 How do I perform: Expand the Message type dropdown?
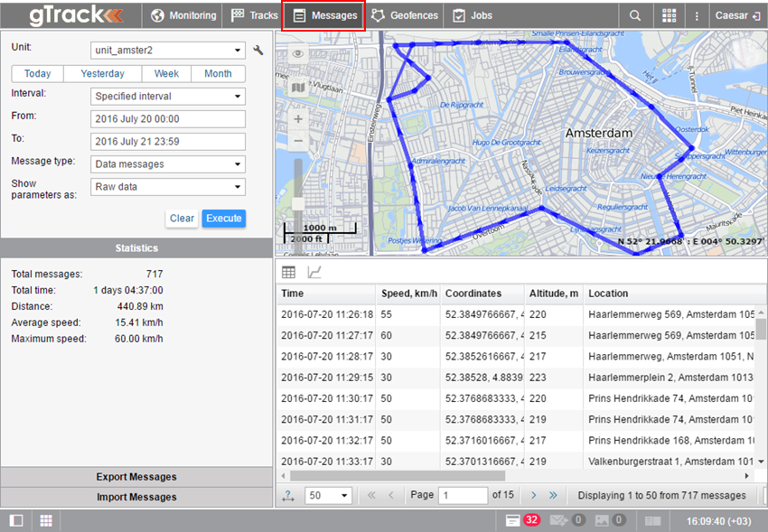[x=168, y=164]
